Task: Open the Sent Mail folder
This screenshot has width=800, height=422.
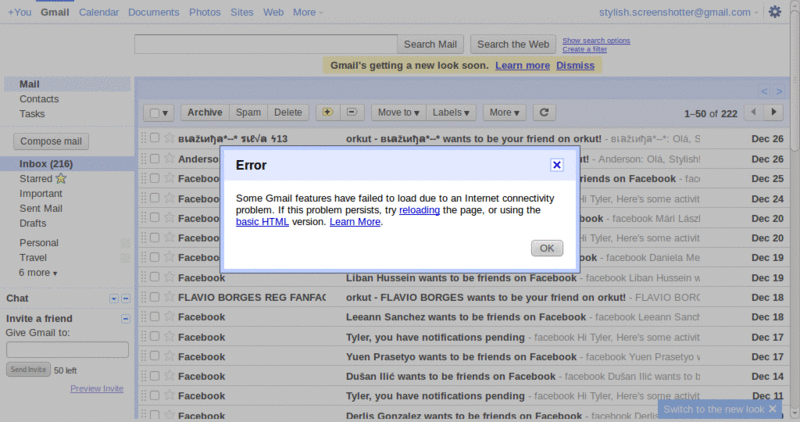Action: (x=41, y=208)
